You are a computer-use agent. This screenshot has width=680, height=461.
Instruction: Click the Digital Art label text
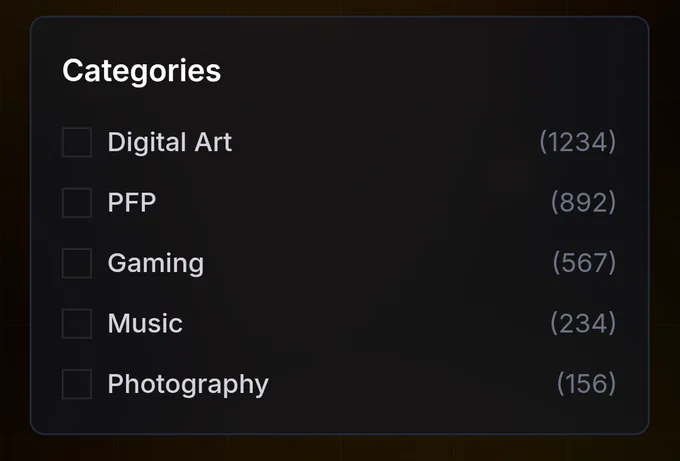(169, 142)
